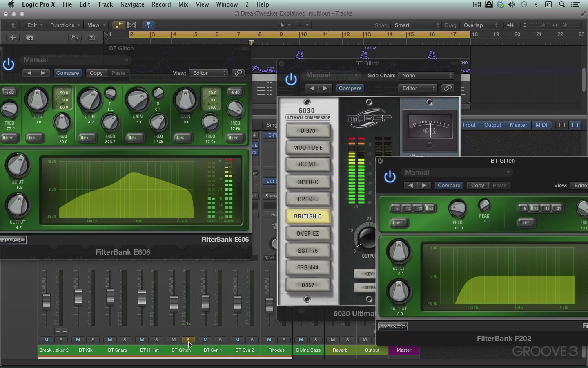Click Compare in FilterBank E606 header
Viewport: 588px width, 368px height.
[x=67, y=73]
